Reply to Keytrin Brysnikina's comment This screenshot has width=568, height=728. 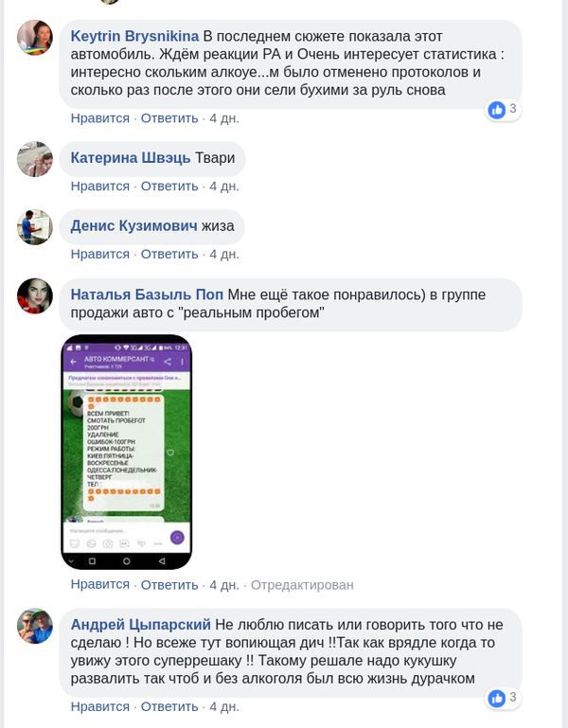pyautogui.click(x=169, y=118)
